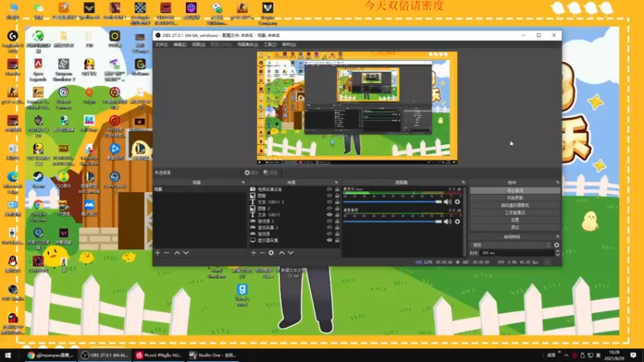This screenshot has width=644, height=362.
Task: Open Origin desktop icon
Action: tap(89, 96)
